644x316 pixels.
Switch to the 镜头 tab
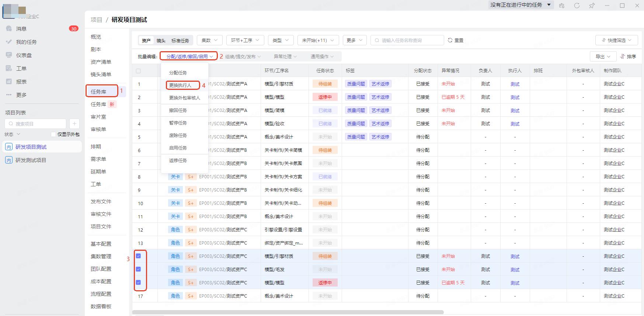coord(161,41)
